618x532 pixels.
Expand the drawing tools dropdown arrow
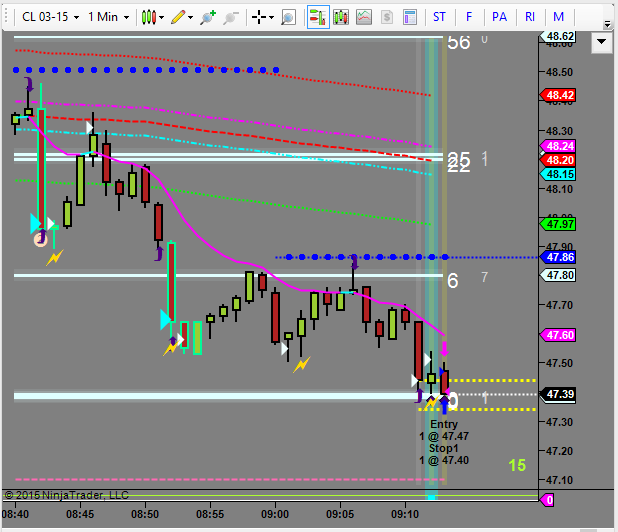point(191,17)
